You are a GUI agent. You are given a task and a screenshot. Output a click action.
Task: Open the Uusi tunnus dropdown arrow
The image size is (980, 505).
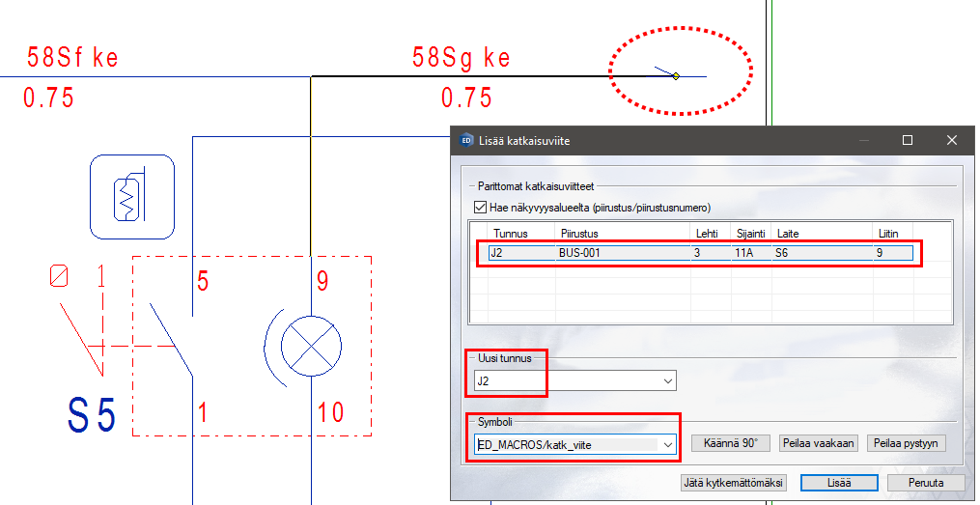tap(668, 380)
